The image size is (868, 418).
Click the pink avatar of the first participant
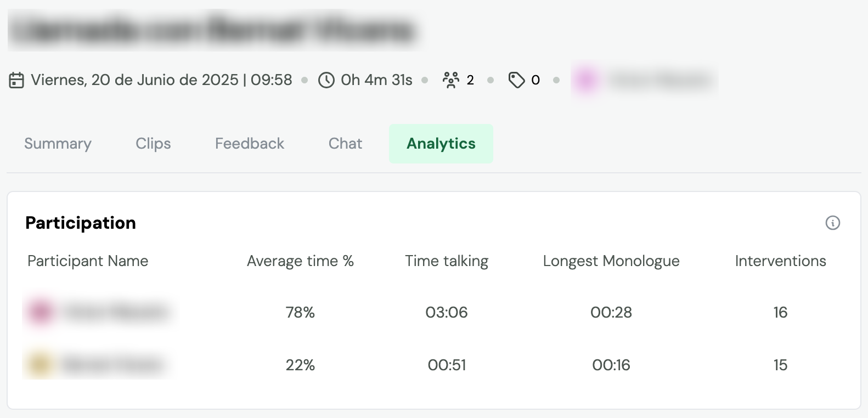coord(41,312)
